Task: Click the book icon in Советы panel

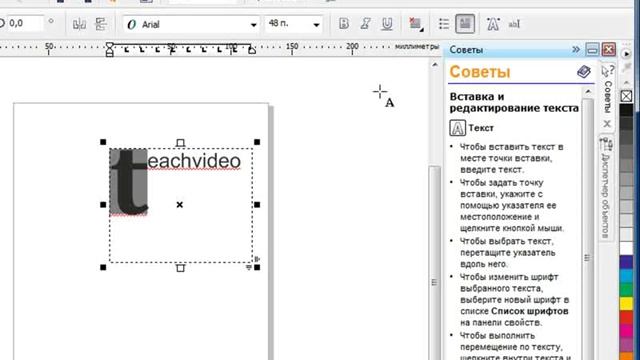Action: (x=584, y=72)
